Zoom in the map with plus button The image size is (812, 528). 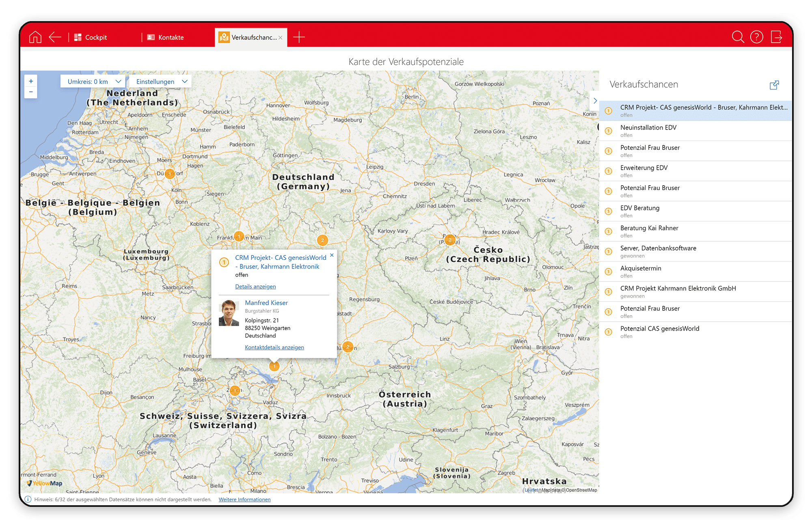pos(31,81)
